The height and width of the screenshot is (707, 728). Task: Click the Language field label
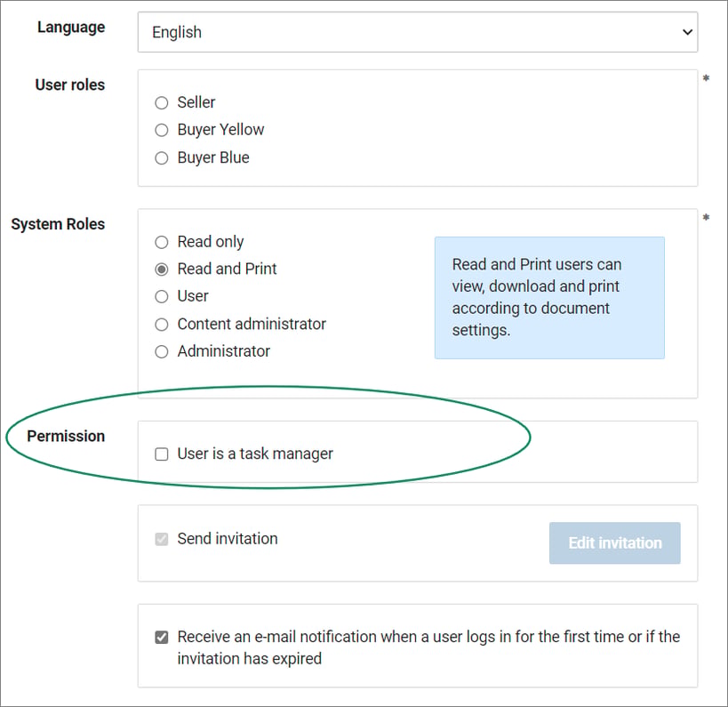point(71,28)
